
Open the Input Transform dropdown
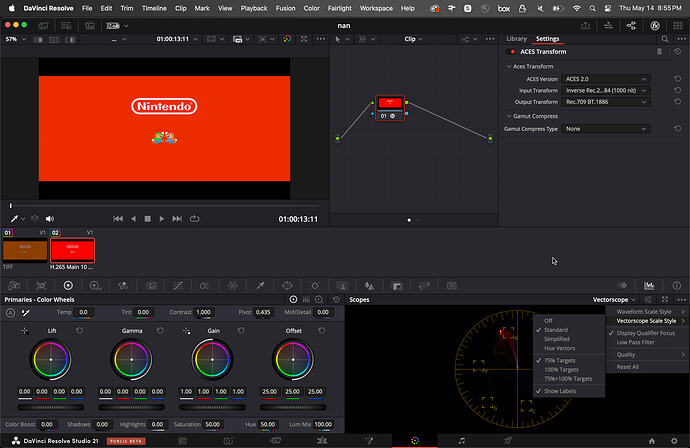pyautogui.click(x=605, y=90)
